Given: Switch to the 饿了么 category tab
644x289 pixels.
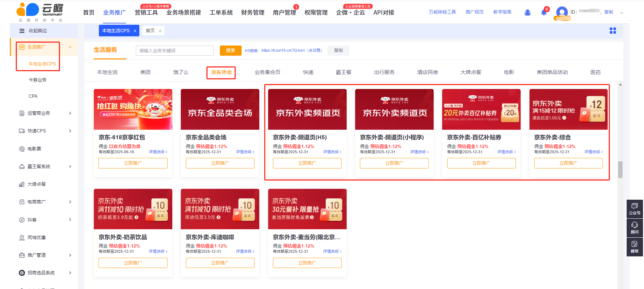Looking at the screenshot, I should click(181, 72).
